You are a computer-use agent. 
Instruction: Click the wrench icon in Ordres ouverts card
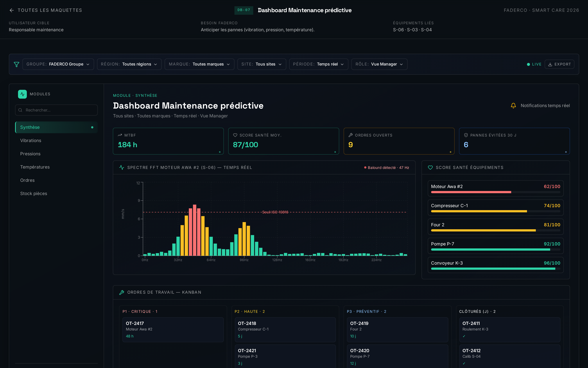coord(350,135)
